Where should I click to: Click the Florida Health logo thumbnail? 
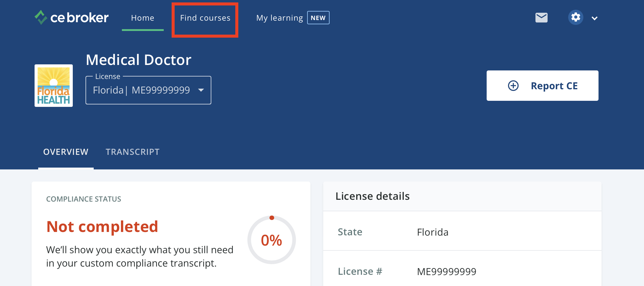coord(54,86)
